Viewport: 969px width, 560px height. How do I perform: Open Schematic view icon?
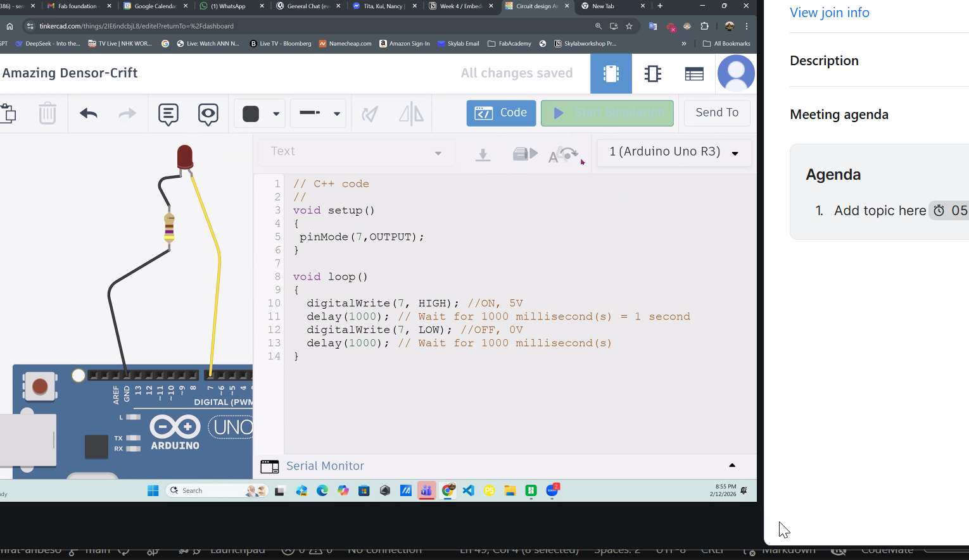click(652, 73)
